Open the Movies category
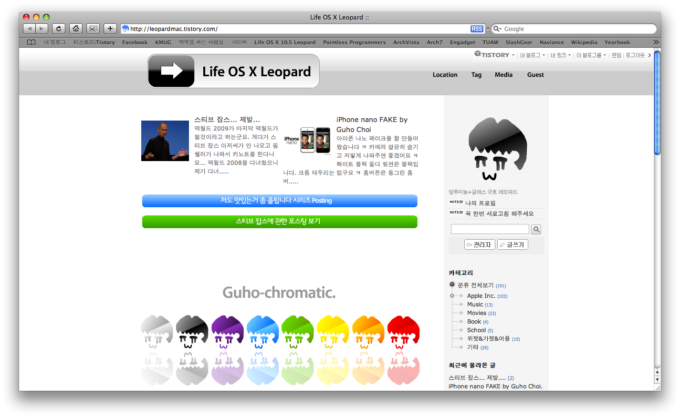This screenshot has height=417, width=680. tap(477, 313)
